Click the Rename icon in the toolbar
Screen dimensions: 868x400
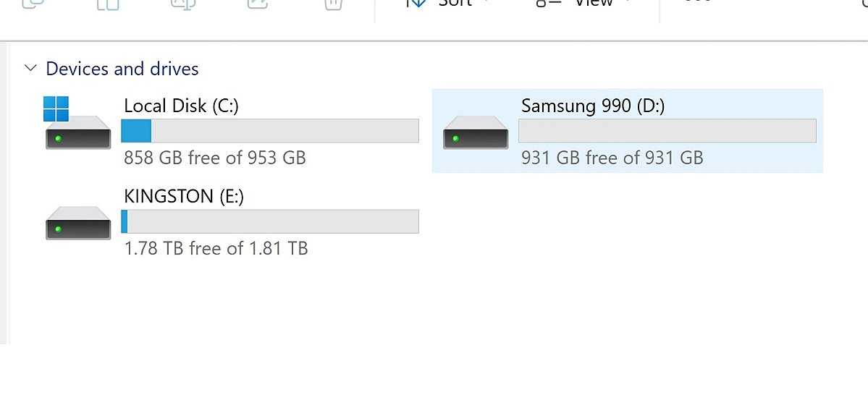(183, 4)
